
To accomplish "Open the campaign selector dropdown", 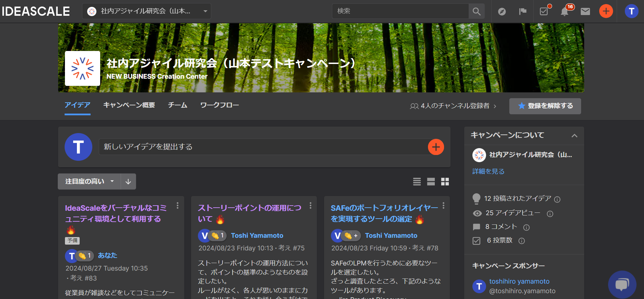I will click(x=147, y=11).
